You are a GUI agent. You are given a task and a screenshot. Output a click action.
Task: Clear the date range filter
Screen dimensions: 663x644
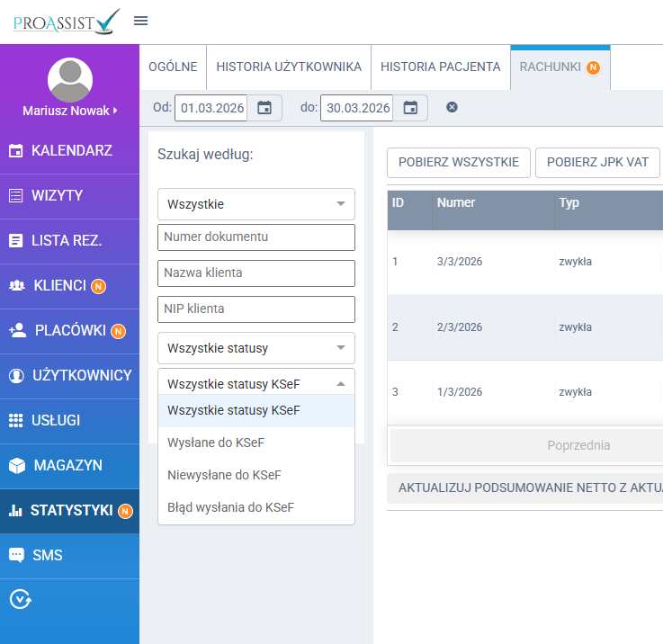click(x=452, y=108)
